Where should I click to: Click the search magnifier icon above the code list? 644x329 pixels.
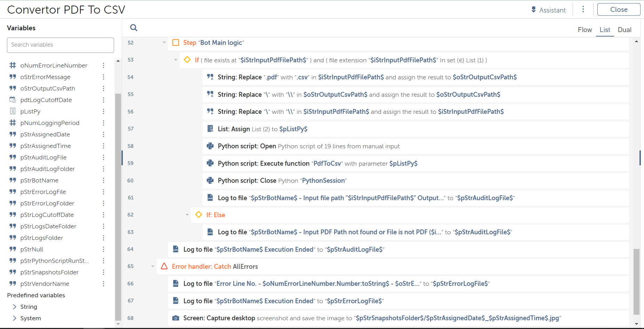(x=134, y=28)
